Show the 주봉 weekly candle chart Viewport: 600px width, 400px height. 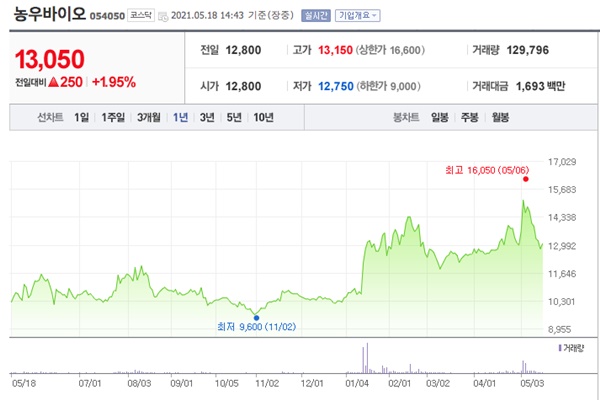tap(470, 117)
